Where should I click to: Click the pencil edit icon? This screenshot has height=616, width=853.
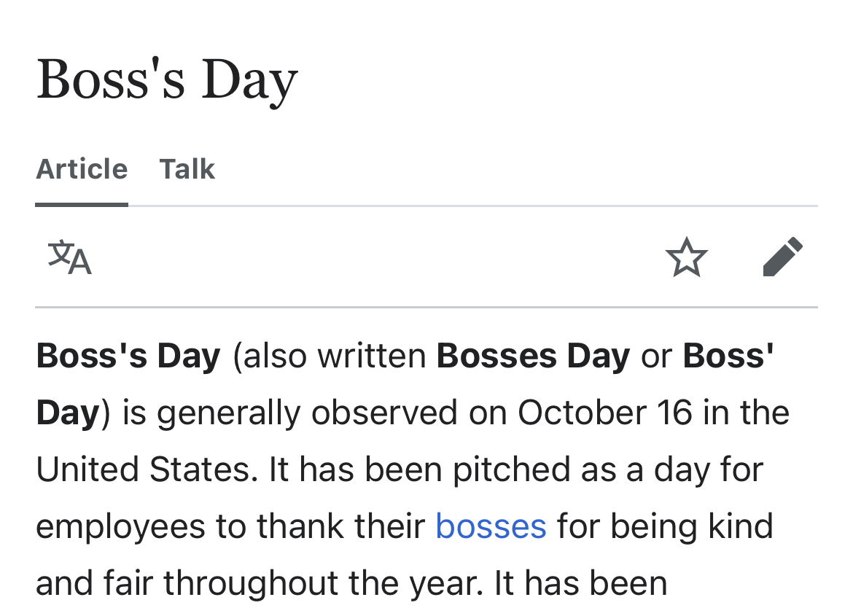tap(783, 257)
